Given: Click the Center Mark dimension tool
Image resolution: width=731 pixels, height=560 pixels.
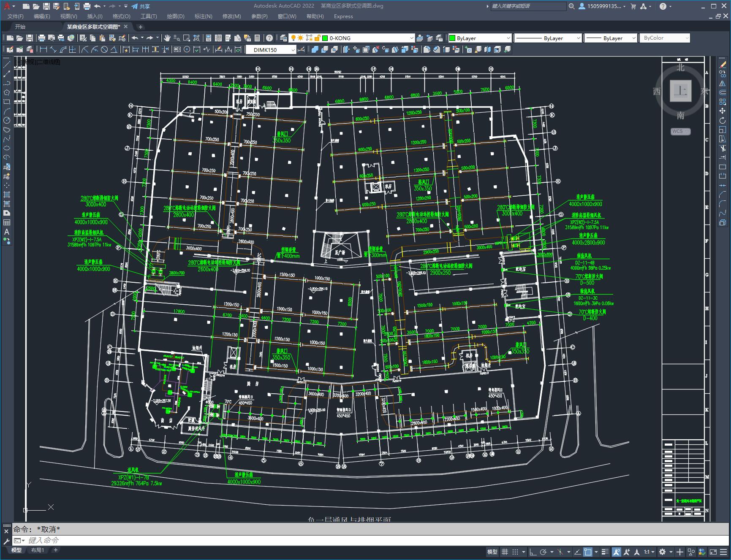Looking at the screenshot, I should [x=187, y=50].
